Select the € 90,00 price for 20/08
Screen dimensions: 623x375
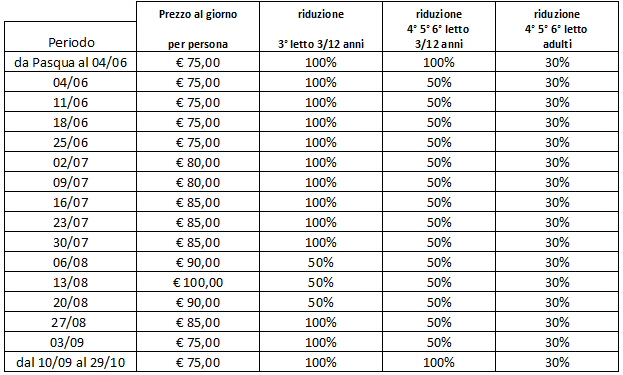[x=198, y=302]
